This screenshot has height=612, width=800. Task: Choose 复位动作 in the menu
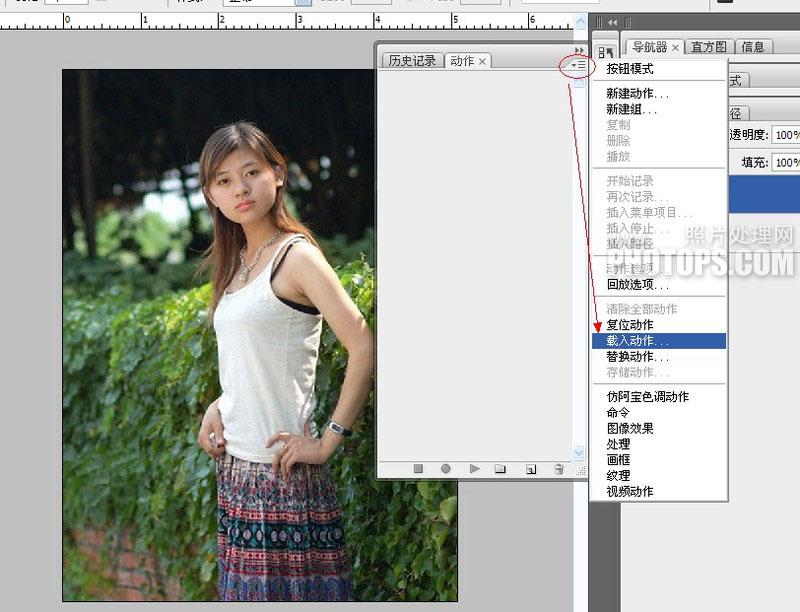659,325
